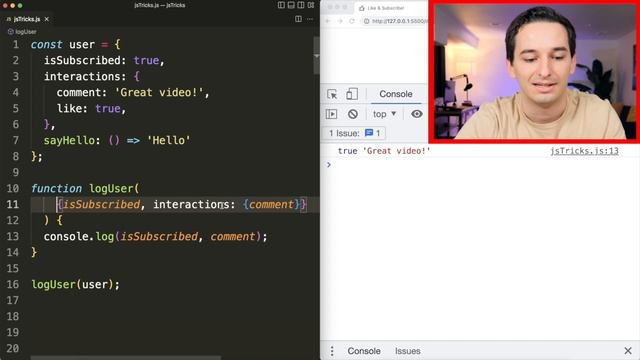
Task: Toggle the DevTools device toolbar
Action: click(352, 94)
